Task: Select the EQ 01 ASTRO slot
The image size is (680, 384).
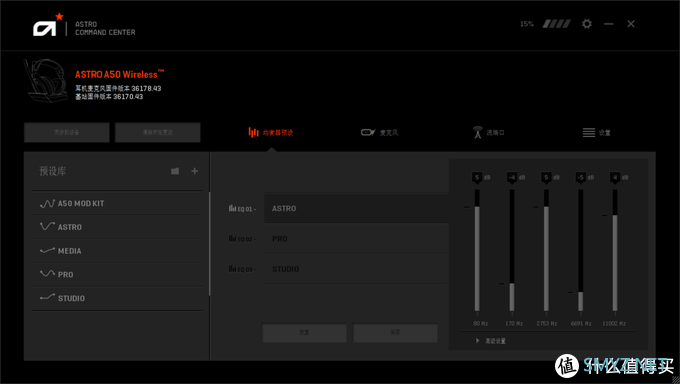Action: tap(356, 209)
